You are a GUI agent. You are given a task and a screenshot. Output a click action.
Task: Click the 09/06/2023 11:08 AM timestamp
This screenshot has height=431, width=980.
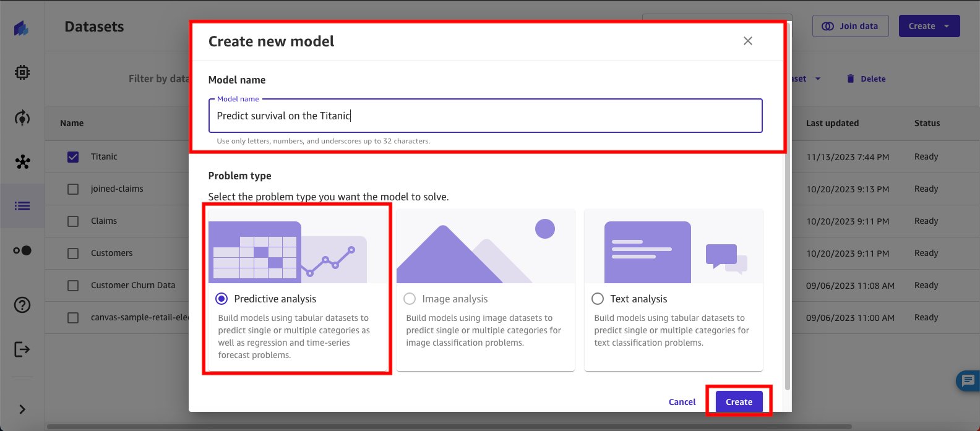point(850,286)
